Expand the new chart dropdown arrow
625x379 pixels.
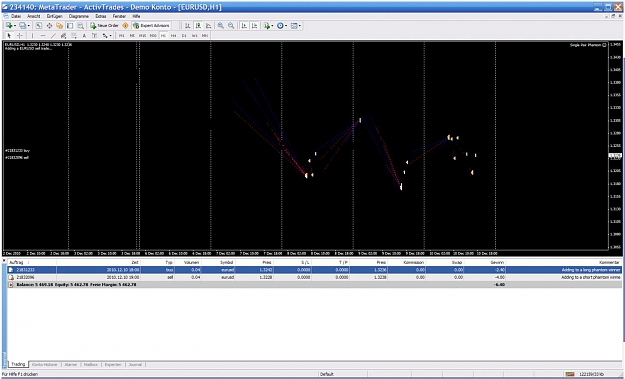click(15, 26)
